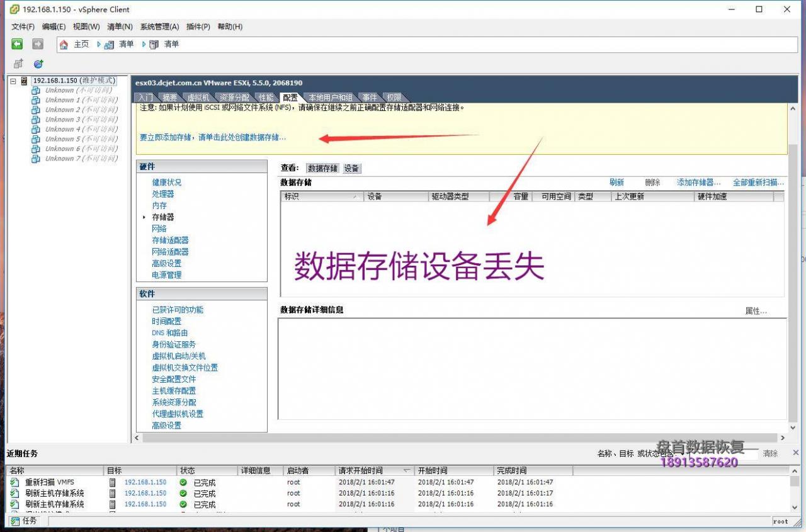This screenshot has width=806, height=532.
Task: Switch to the 摘要 tab
Action: point(169,98)
